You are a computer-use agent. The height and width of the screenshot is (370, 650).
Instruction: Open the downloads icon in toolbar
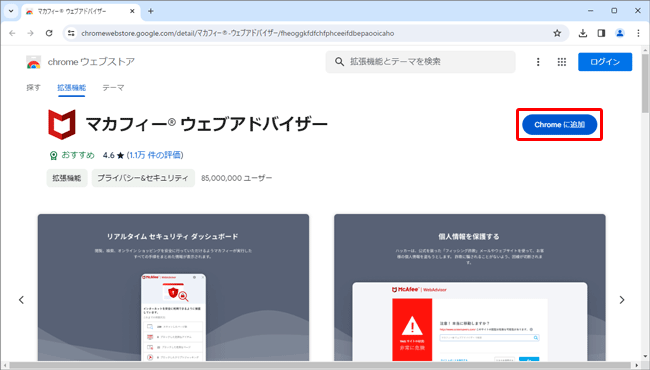(583, 33)
